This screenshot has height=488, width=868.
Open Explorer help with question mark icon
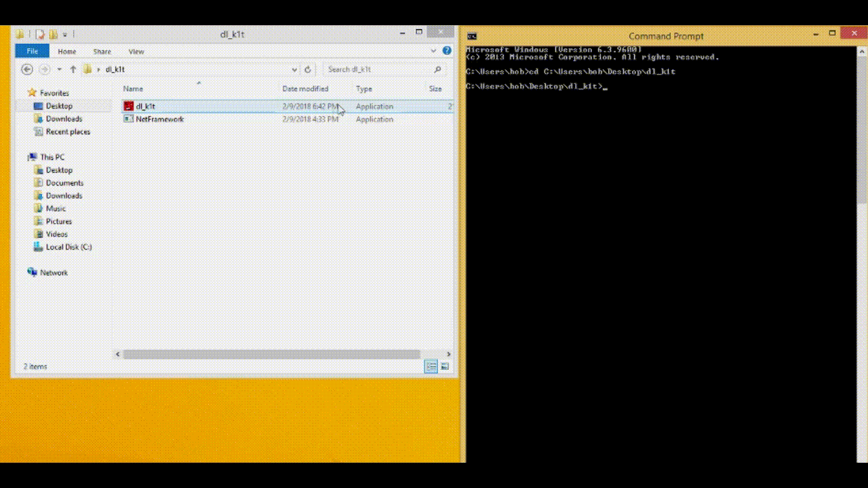[x=447, y=51]
